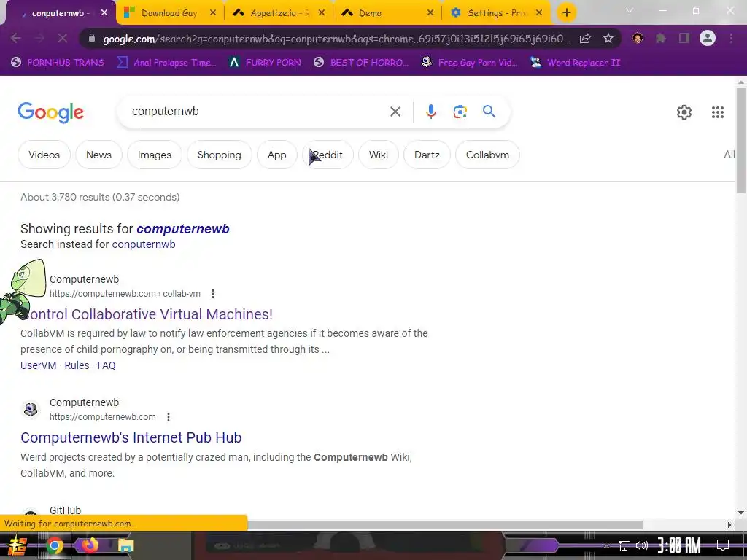The height and width of the screenshot is (560, 747).
Task: Click the Chrome back arrow button
Action: tap(15, 39)
